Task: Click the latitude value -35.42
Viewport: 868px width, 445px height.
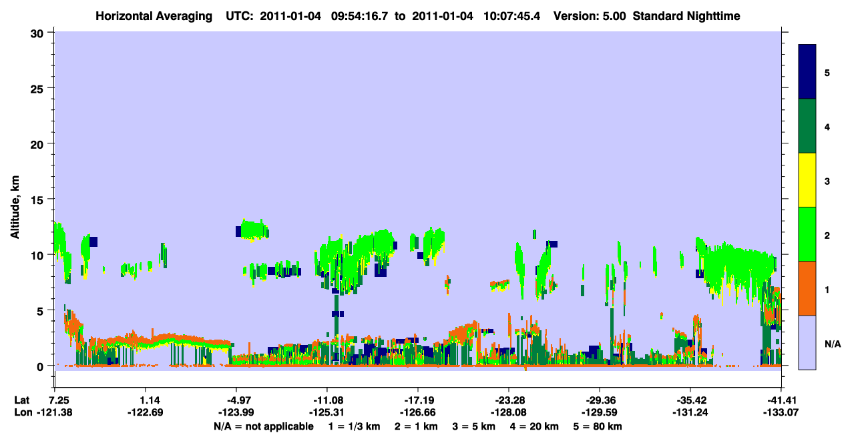Action: click(x=690, y=400)
